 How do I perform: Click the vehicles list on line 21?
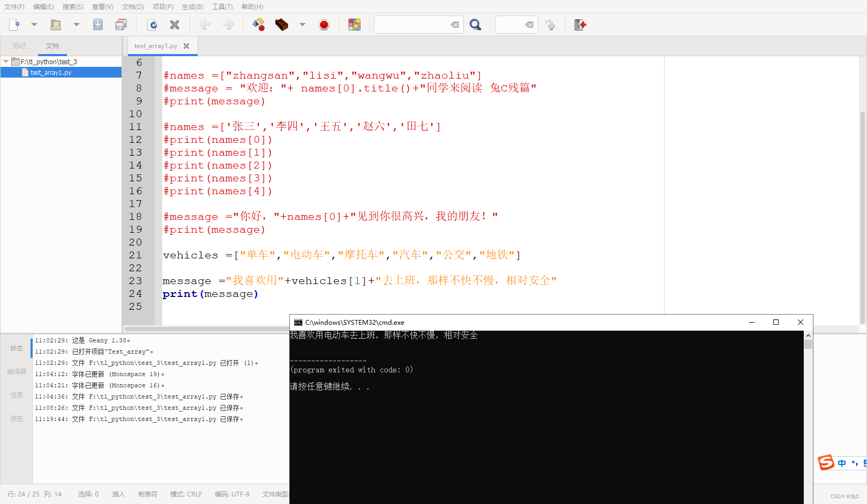pos(377,255)
